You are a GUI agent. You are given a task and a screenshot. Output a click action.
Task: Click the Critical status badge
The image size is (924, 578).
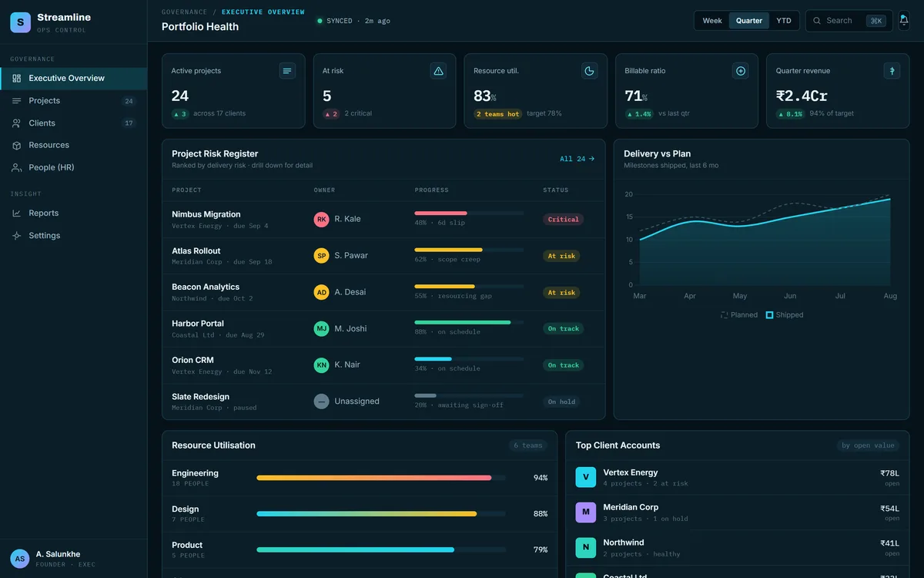[x=563, y=220]
